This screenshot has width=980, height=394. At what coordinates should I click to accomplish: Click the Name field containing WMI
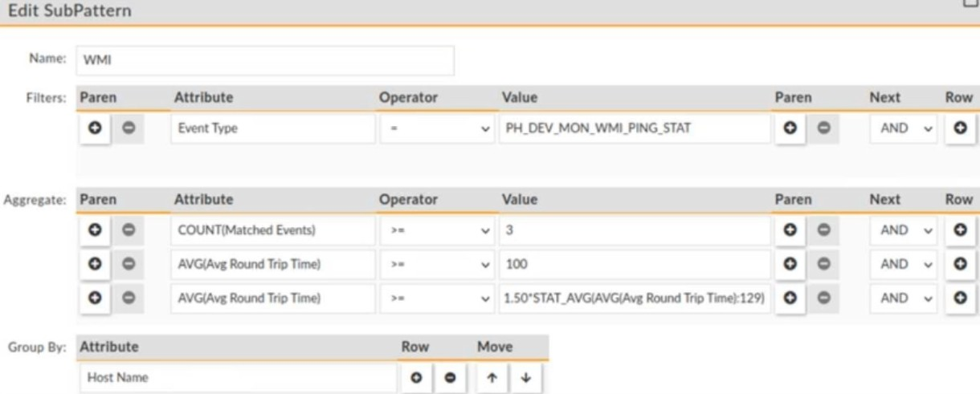[x=264, y=61]
